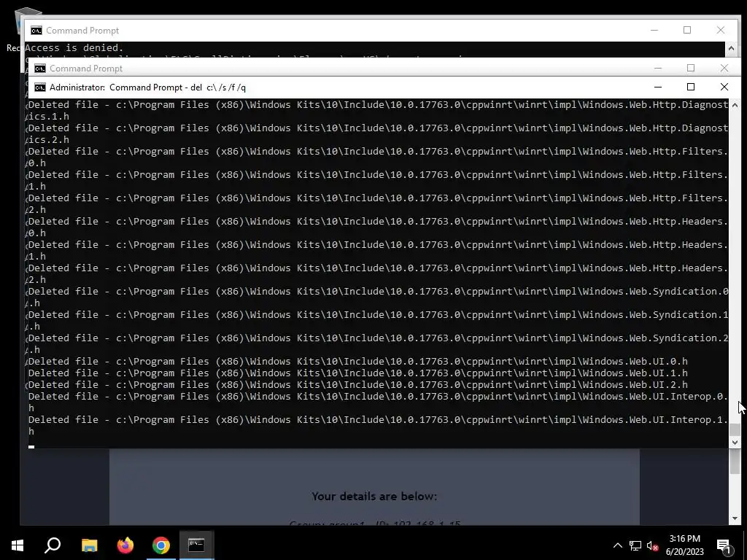The width and height of the screenshot is (747, 560).
Task: Open the notification center icon
Action: tap(724, 545)
